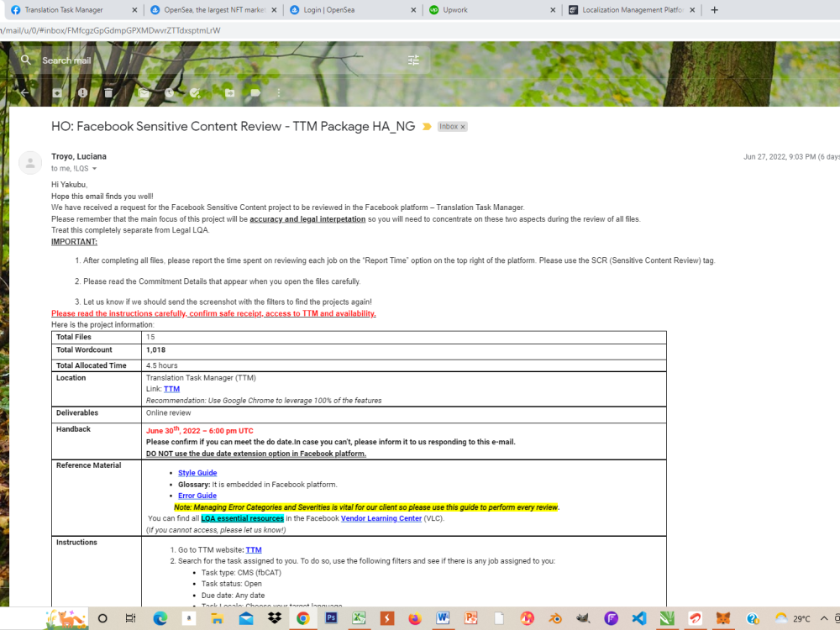Open Photoshop from the taskbar
The height and width of the screenshot is (630, 840).
click(331, 618)
